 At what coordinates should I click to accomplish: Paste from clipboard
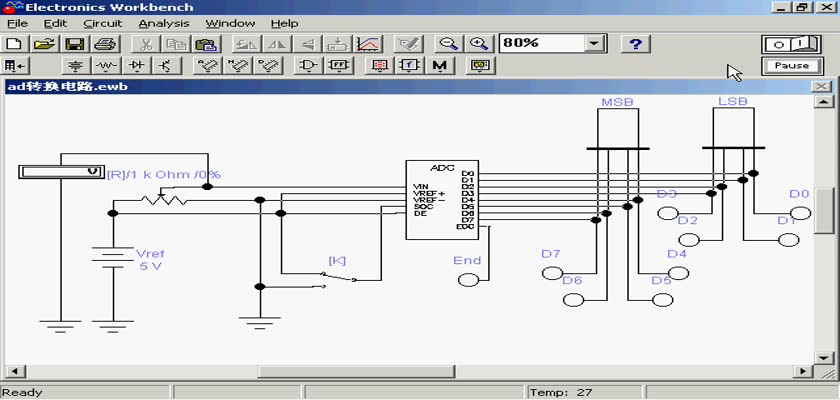click(x=206, y=44)
